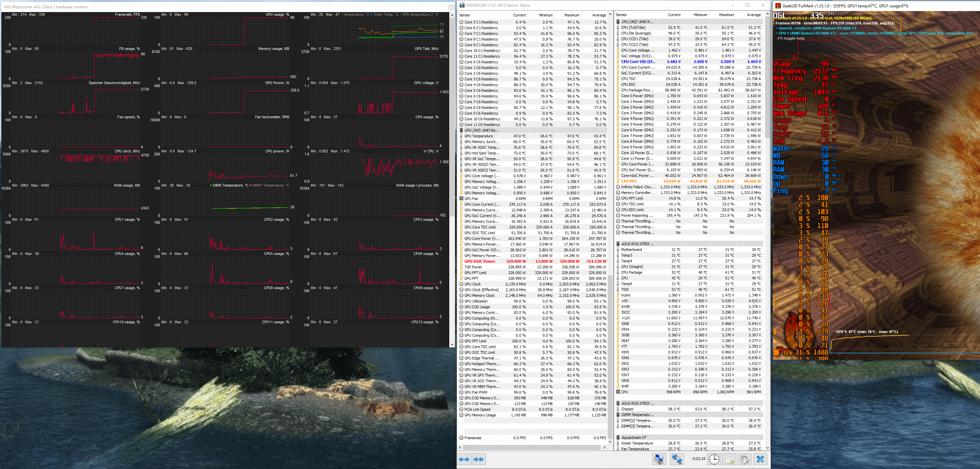This screenshot has height=469, width=980.
Task: Click the Maximum column header in right panel
Action: coord(723,15)
